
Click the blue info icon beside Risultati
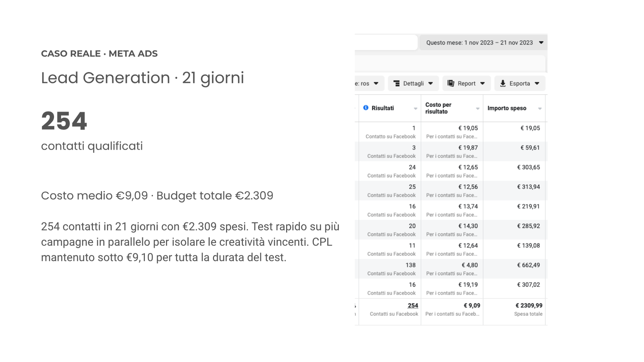point(365,108)
